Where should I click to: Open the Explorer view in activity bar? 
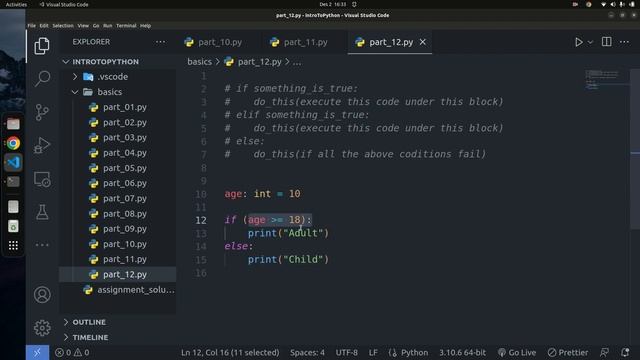[x=42, y=46]
